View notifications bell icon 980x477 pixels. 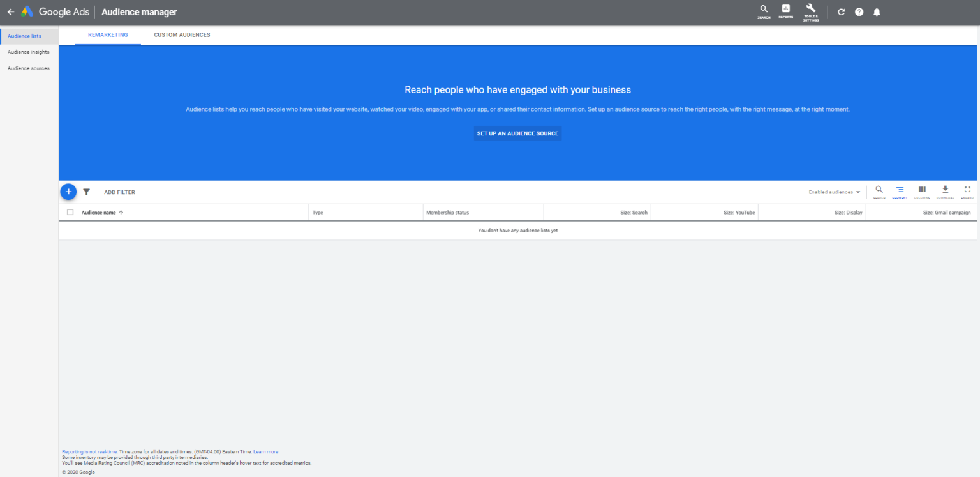pyautogui.click(x=877, y=12)
